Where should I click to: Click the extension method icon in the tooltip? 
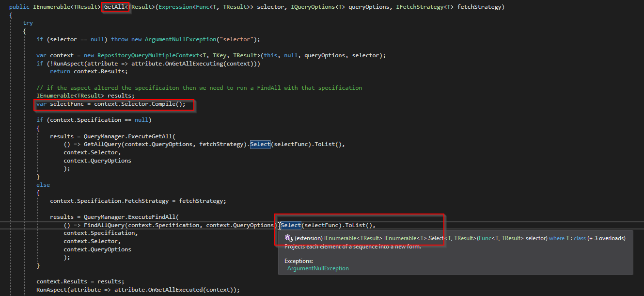(288, 238)
